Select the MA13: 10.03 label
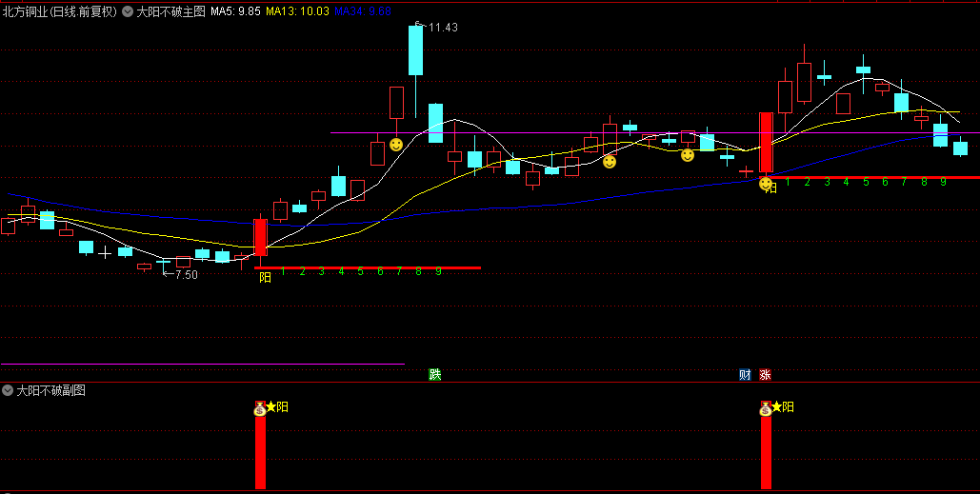This screenshot has width=980, height=494. (x=297, y=11)
